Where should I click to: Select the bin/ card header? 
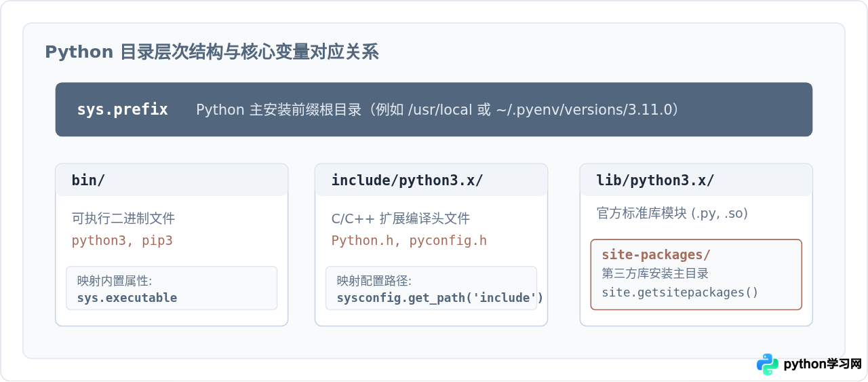pos(172,180)
